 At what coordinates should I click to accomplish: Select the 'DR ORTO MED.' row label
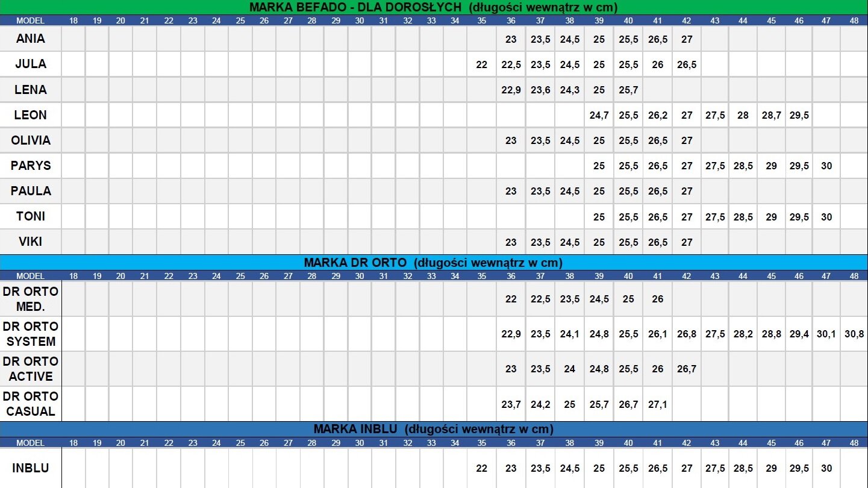point(31,299)
